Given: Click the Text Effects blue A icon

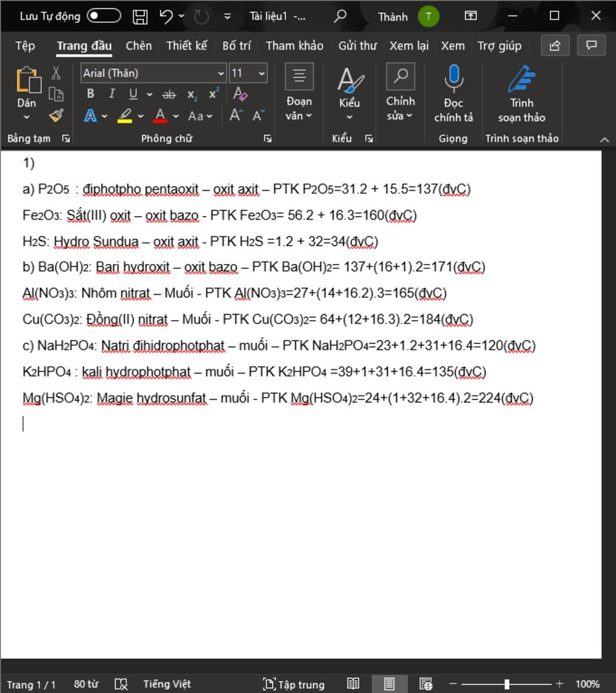Looking at the screenshot, I should tap(90, 115).
